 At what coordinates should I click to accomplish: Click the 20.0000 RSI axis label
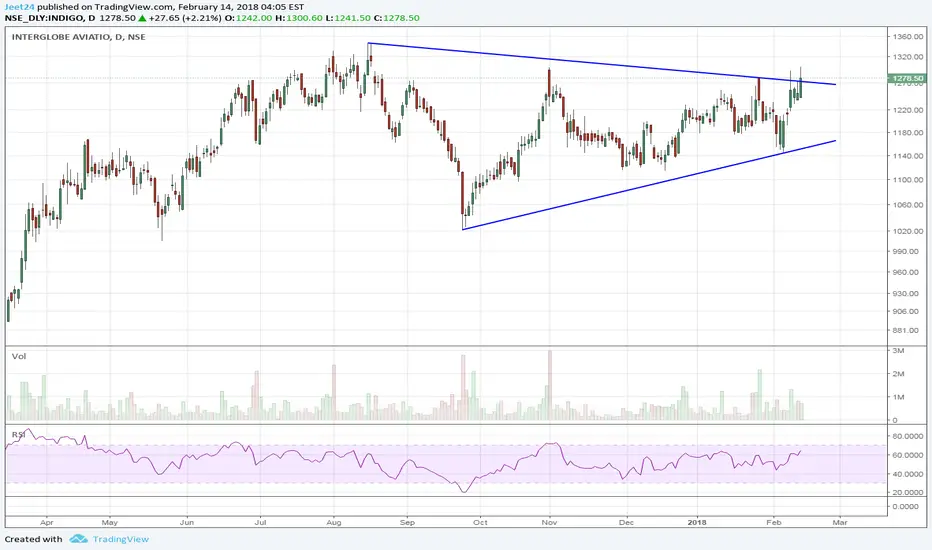(908, 492)
